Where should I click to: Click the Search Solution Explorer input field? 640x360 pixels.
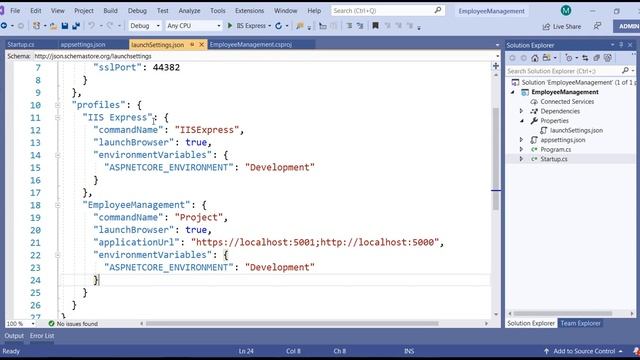tap(563, 71)
